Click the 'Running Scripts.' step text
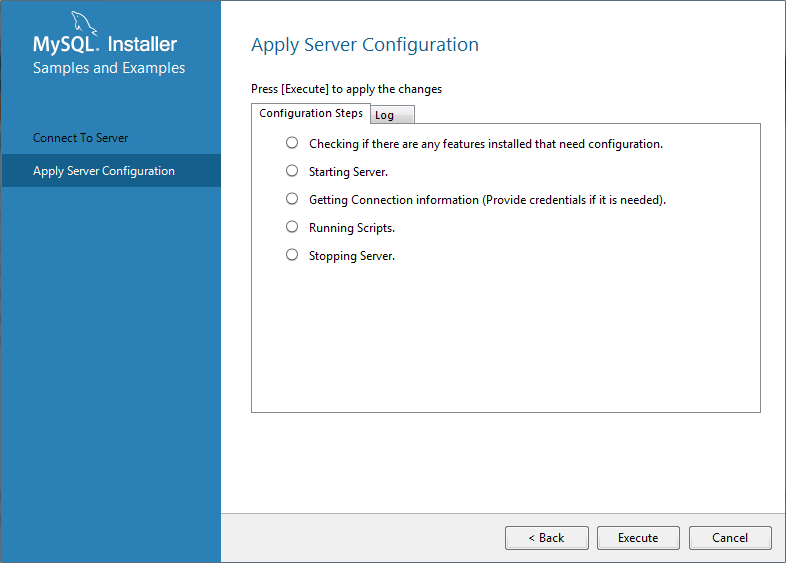This screenshot has width=786, height=563. [352, 228]
